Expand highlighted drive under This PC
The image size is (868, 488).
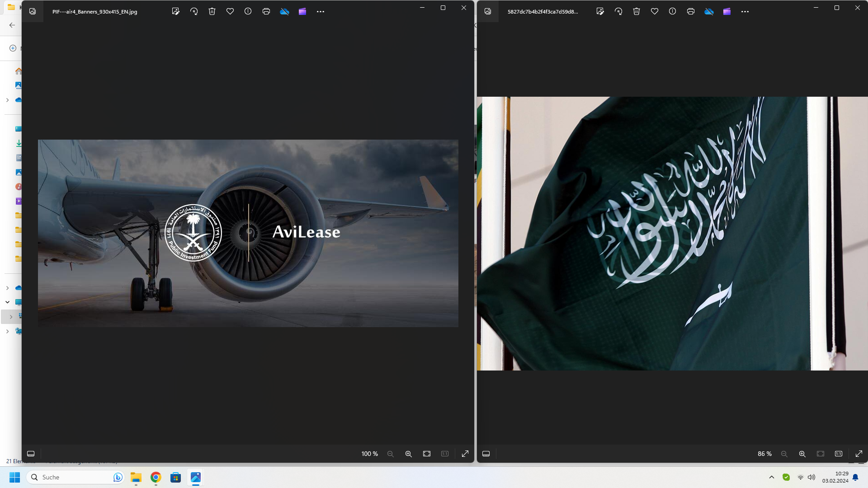pyautogui.click(x=11, y=317)
